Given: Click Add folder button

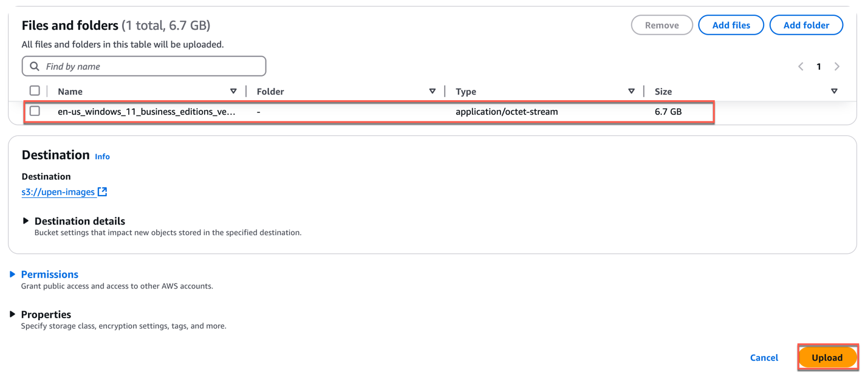Looking at the screenshot, I should point(806,25).
